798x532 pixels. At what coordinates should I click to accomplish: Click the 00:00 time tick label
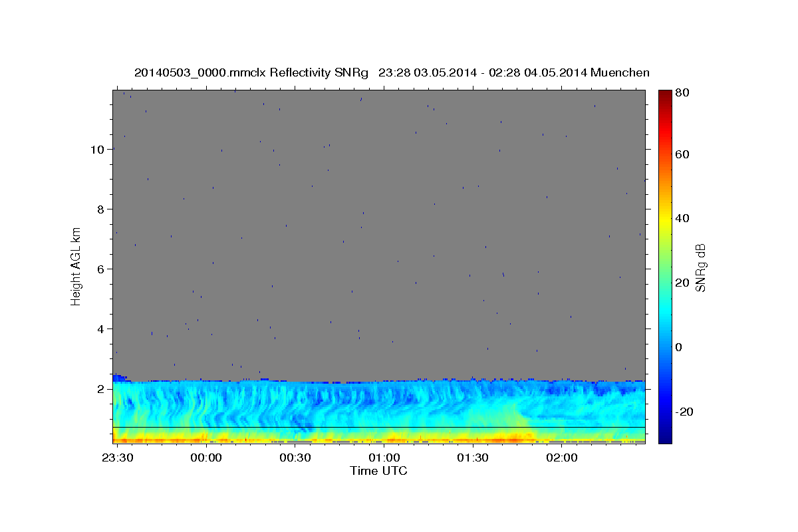coord(205,459)
